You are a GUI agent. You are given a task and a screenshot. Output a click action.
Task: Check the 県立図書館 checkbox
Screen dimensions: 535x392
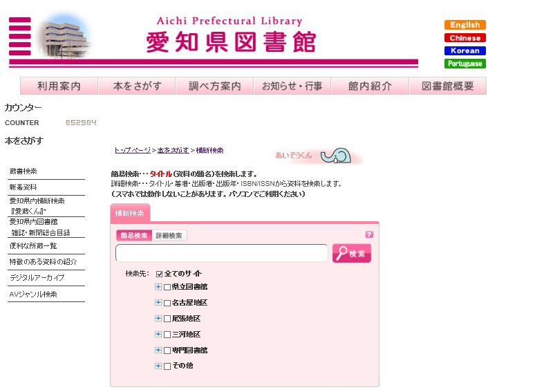click(167, 288)
